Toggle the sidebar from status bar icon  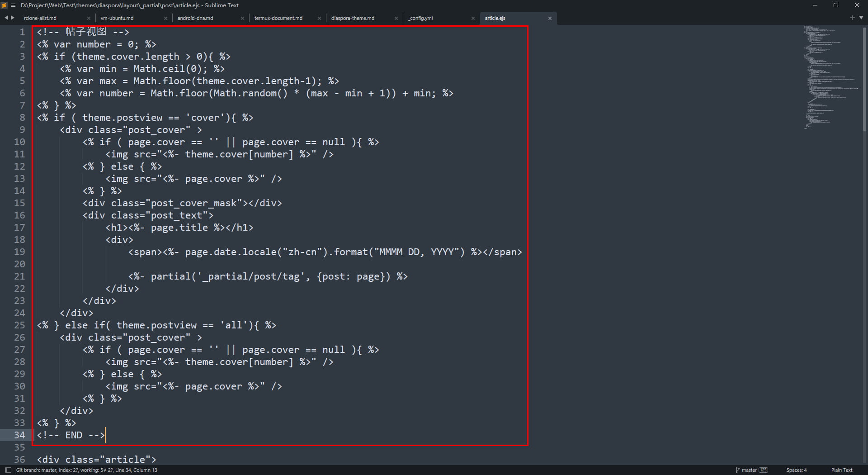(8, 470)
